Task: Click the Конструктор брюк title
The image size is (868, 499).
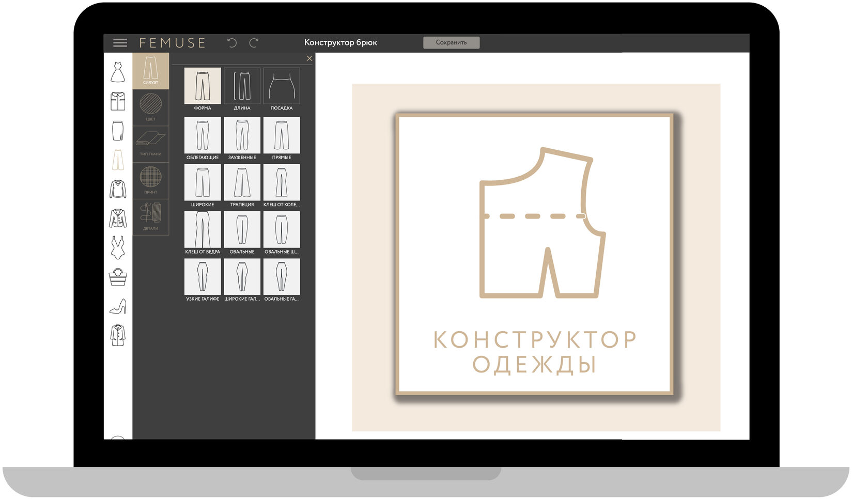Action: 340,42
